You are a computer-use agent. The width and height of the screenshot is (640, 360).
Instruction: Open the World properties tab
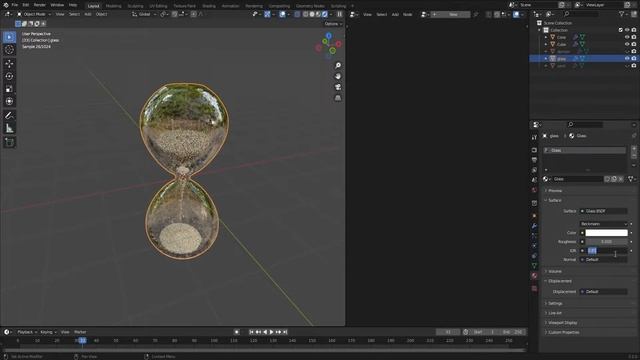click(534, 190)
